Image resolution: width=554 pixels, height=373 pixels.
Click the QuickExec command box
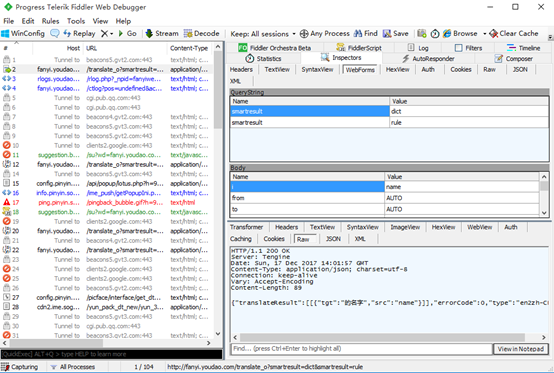point(112,354)
